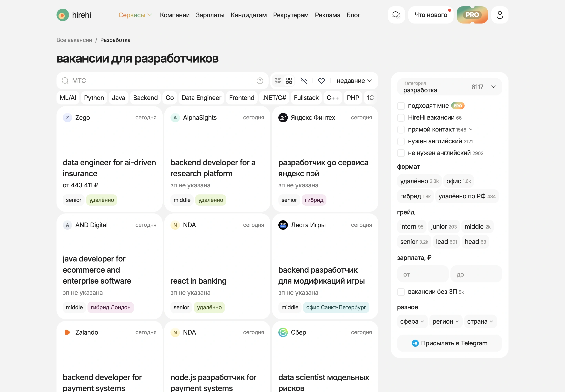Viewport: 565px width, 392px height.
Task: Click Сбер company logo
Action: click(x=283, y=332)
